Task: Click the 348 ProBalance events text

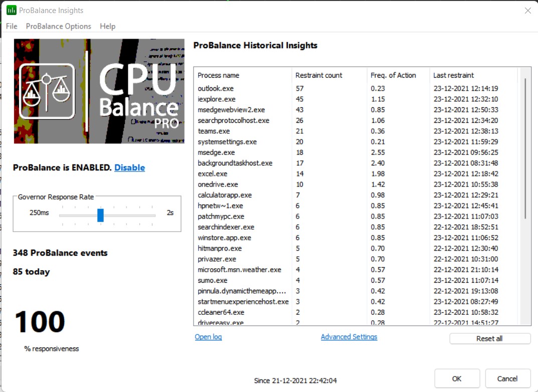Action: (x=60, y=253)
